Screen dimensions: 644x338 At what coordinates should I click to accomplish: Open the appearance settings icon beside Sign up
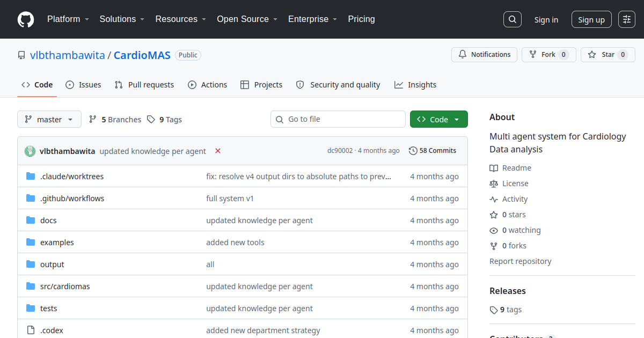[627, 19]
